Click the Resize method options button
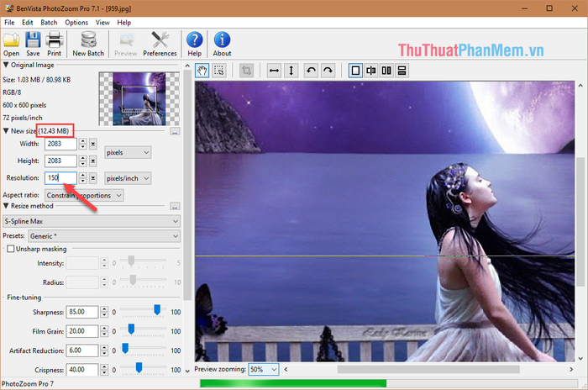This screenshot has width=588, height=390. (175, 206)
